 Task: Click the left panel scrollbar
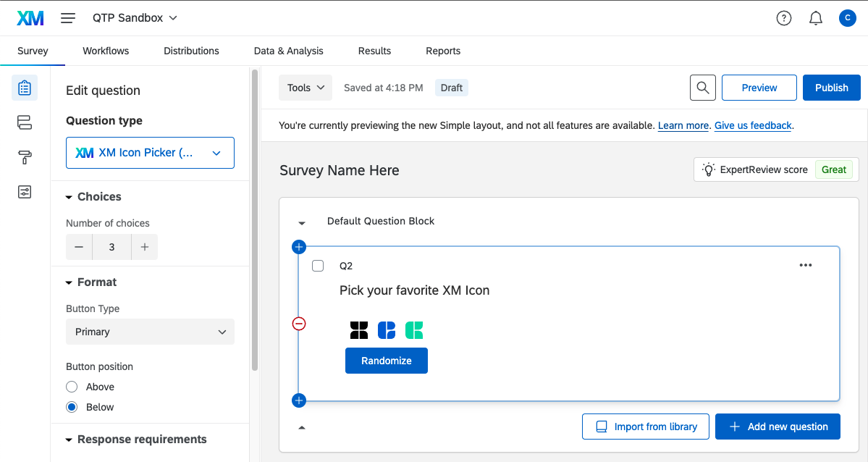pos(255,220)
